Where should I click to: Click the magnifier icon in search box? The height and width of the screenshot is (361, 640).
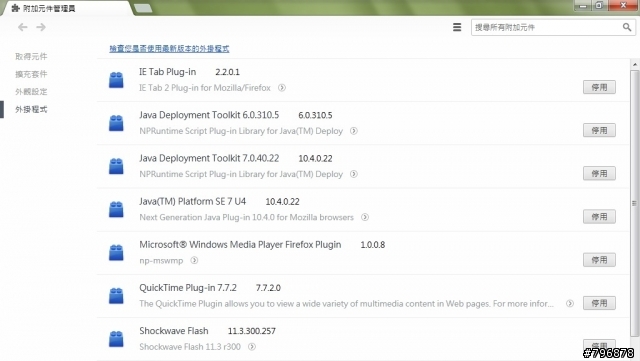click(x=627, y=27)
